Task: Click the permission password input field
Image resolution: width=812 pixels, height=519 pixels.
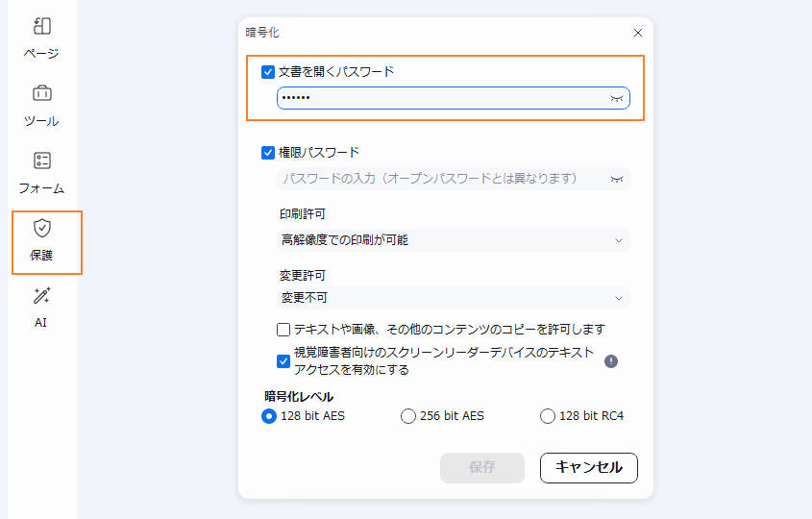Action: click(x=454, y=179)
